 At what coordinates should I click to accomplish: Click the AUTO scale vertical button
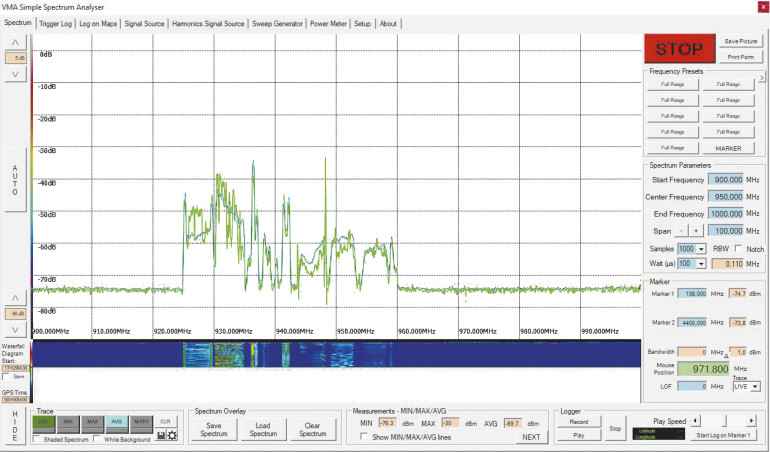15,182
